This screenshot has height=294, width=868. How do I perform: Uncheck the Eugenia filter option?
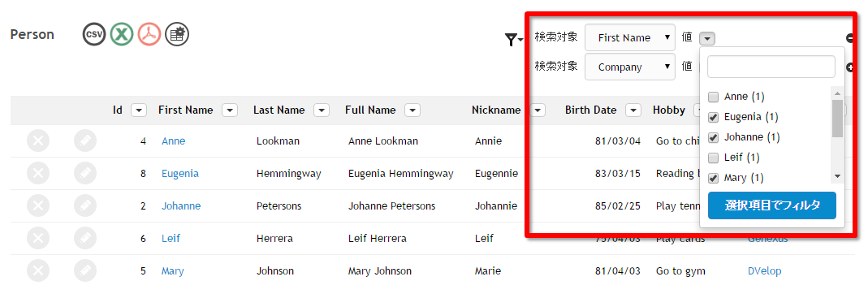coord(714,118)
